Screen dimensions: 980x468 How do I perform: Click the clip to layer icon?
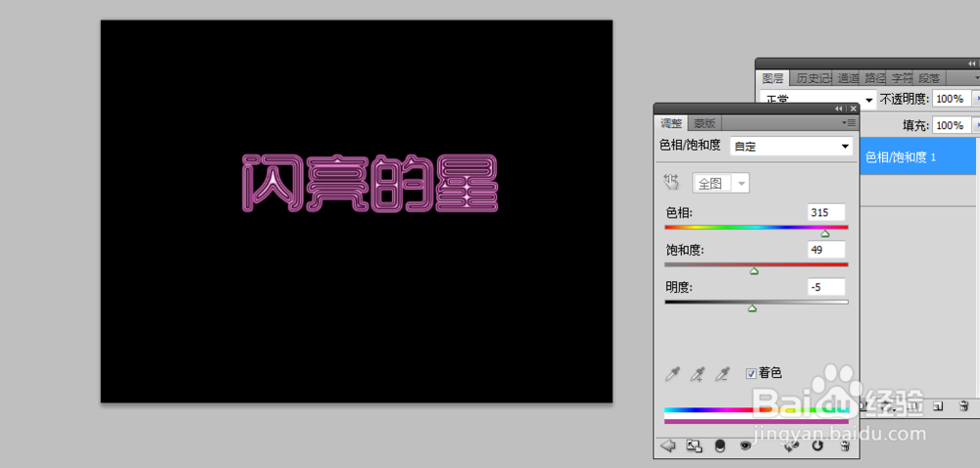pyautogui.click(x=720, y=445)
